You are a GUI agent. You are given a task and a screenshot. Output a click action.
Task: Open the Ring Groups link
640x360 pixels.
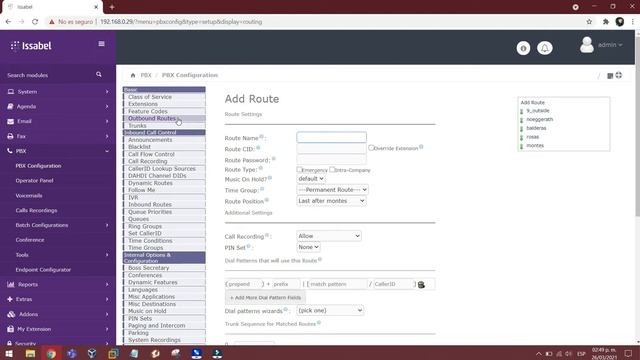click(145, 226)
